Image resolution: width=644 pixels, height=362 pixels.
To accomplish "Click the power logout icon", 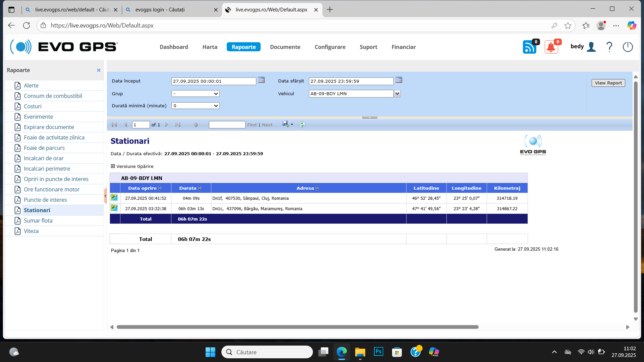I will point(628,47).
